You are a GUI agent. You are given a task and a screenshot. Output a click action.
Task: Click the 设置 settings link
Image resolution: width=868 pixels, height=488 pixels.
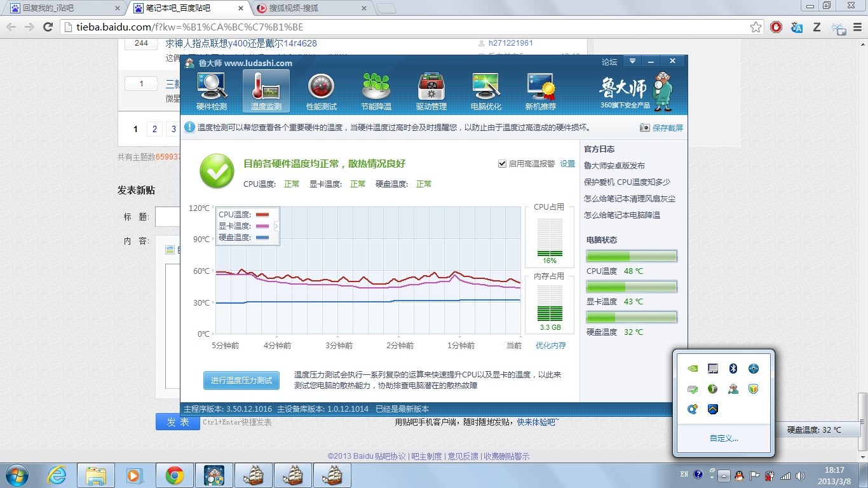pyautogui.click(x=567, y=164)
